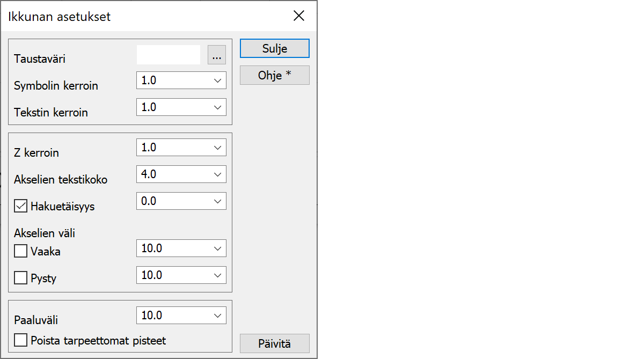Uncheck the Hakuetäisyys checkbox
Image resolution: width=644 pixels, height=359 pixels.
(21, 206)
